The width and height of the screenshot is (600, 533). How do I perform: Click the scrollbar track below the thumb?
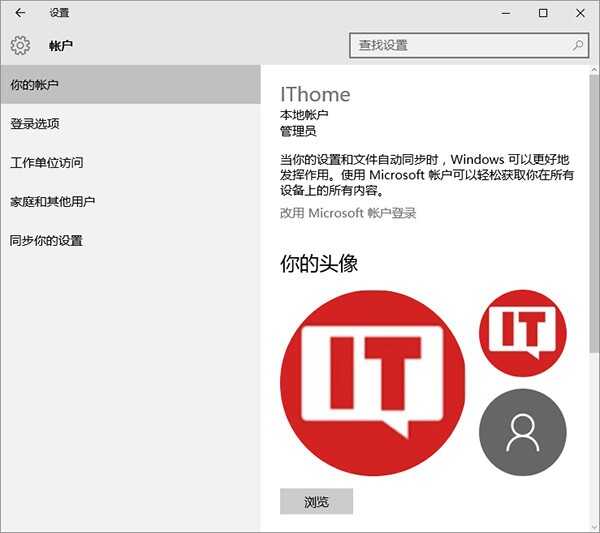pyautogui.click(x=594, y=440)
